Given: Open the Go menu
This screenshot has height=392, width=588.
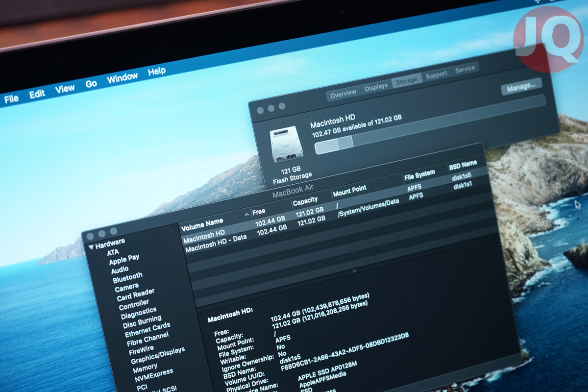Looking at the screenshot, I should tap(91, 84).
